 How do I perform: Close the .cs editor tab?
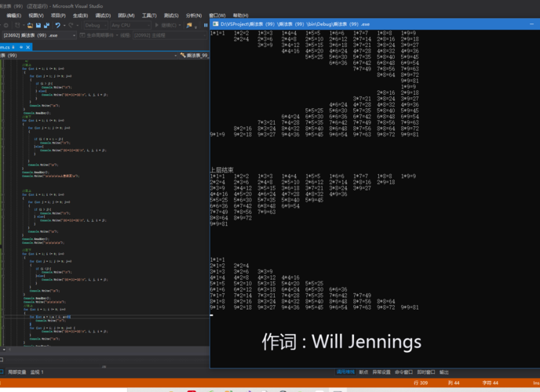click(x=28, y=47)
